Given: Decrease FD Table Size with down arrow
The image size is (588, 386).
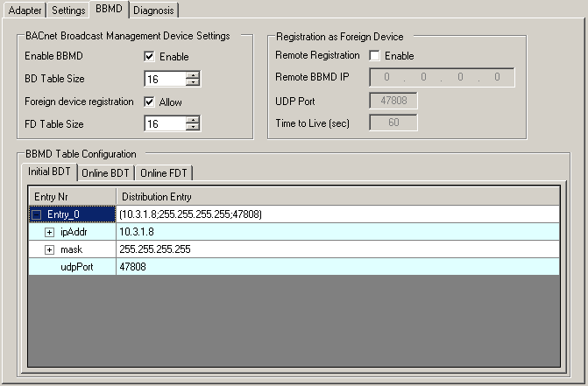Looking at the screenshot, I should click(193, 129).
